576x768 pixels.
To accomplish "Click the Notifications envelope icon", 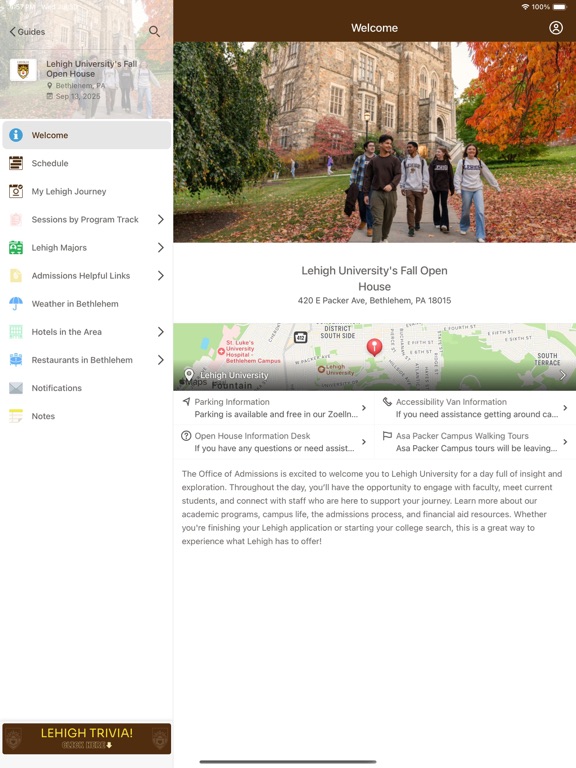I will tap(16, 388).
